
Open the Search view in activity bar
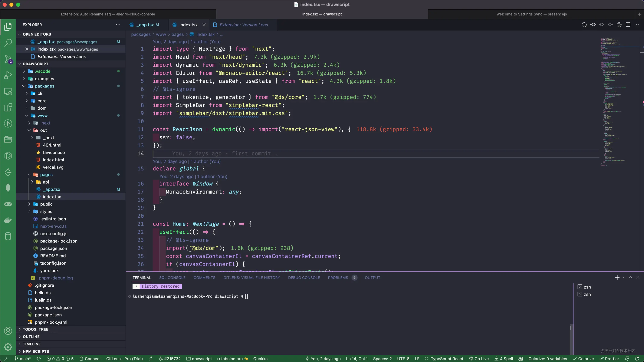(8, 43)
